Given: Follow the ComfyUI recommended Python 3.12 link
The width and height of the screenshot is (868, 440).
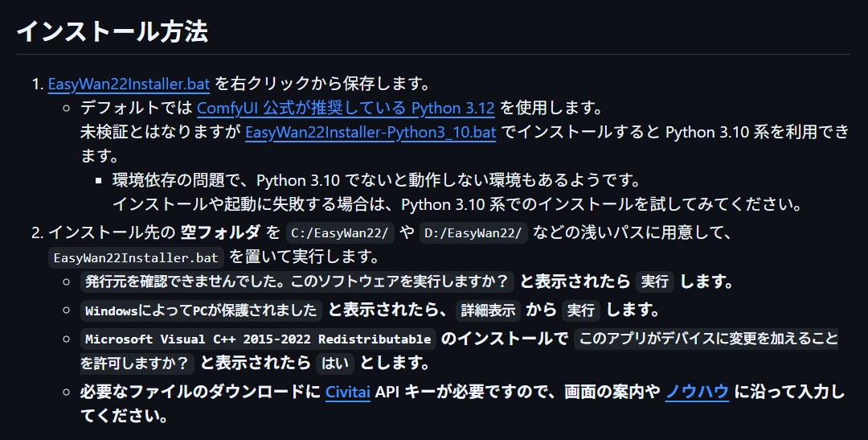Looking at the screenshot, I should point(346,108).
